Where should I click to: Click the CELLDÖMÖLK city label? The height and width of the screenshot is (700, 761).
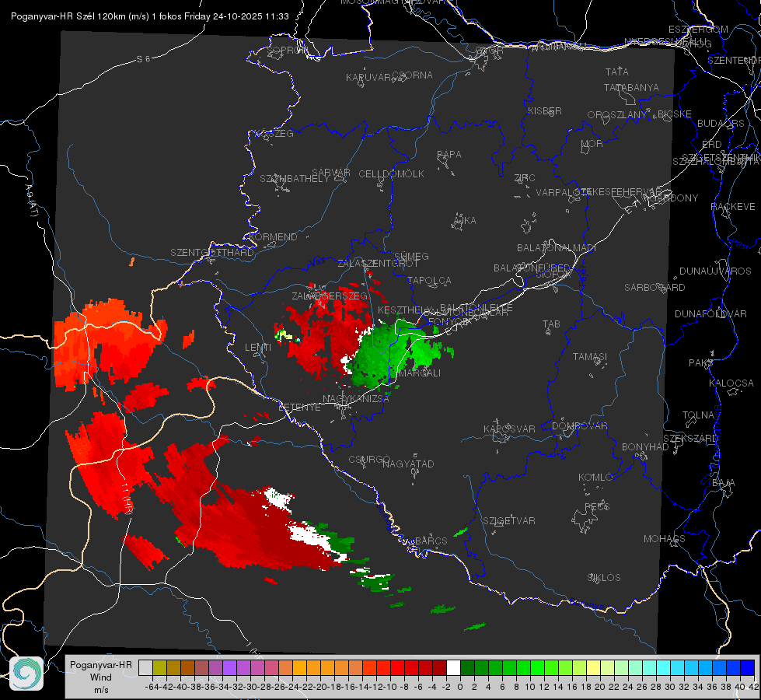[391, 174]
